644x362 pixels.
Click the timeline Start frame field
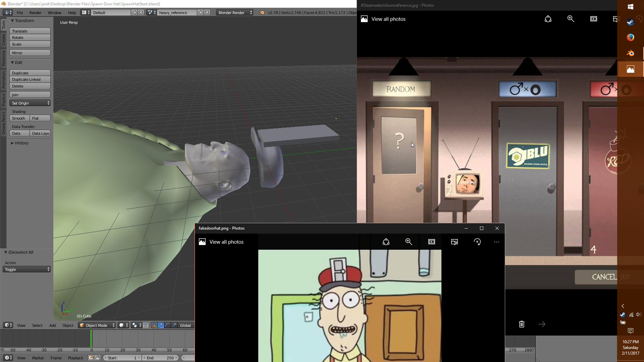(122, 358)
